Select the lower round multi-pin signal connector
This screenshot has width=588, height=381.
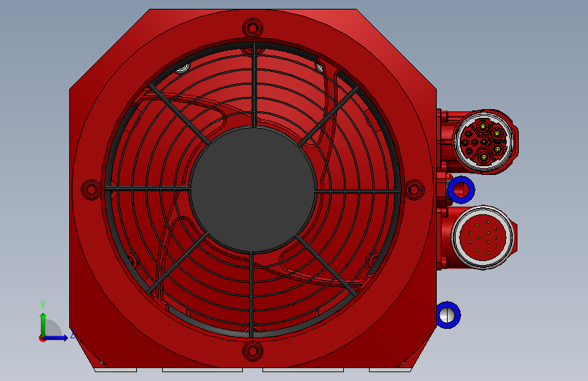[x=482, y=237]
